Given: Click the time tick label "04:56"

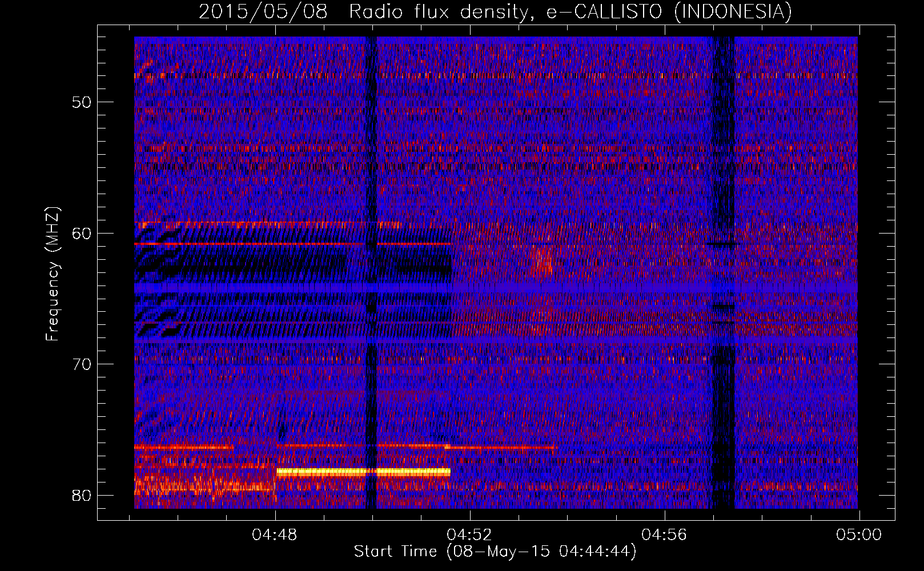Looking at the screenshot, I should click(664, 534).
